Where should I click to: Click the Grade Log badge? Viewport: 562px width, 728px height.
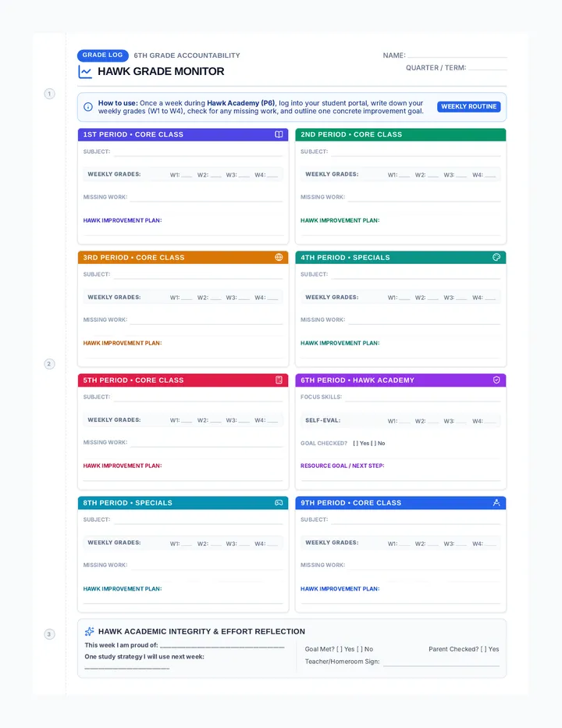[102, 55]
